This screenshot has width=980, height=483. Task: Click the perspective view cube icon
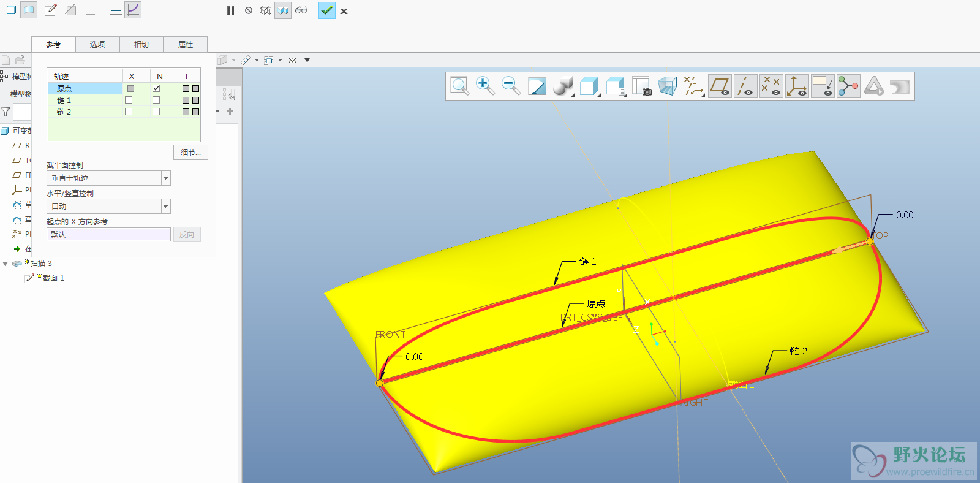click(667, 86)
